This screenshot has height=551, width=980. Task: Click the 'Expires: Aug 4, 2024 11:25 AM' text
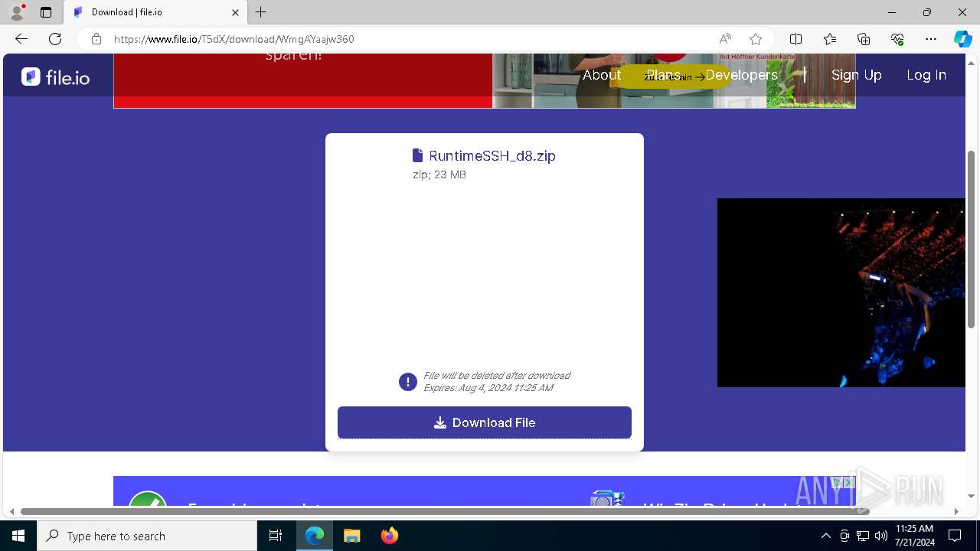tap(488, 388)
